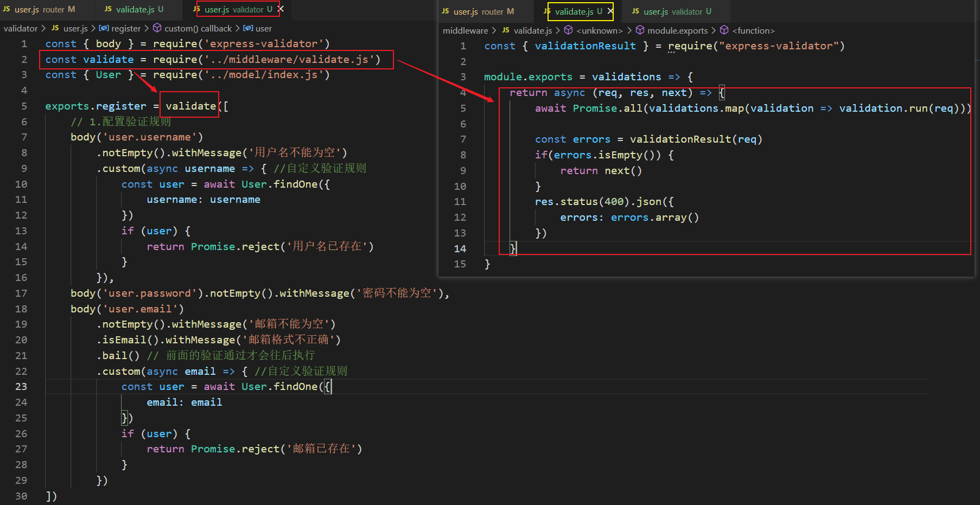The width and height of the screenshot is (980, 505).
Task: Click JS icon beside validate.js in right breadcrumb
Action: click(x=506, y=30)
